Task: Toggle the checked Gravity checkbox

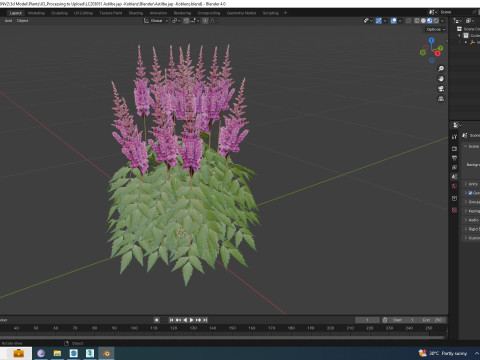Action: (470, 193)
